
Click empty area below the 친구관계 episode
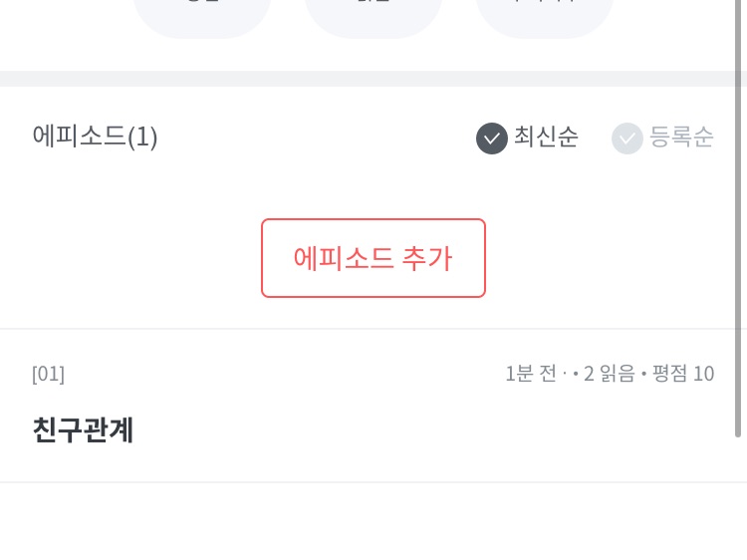tap(373, 523)
